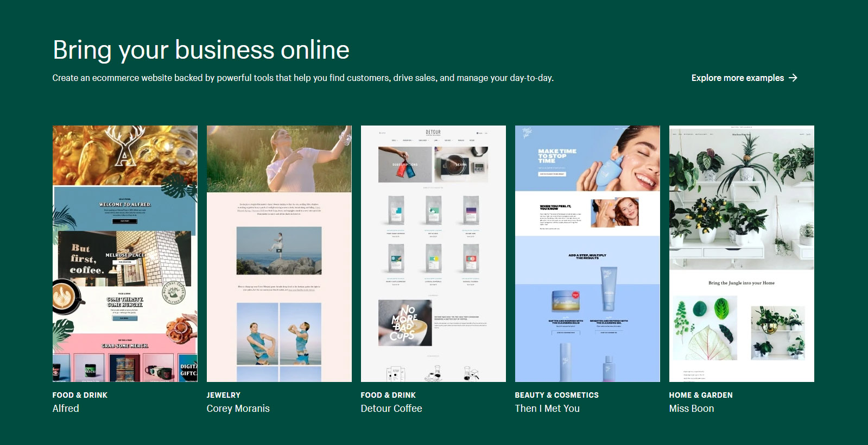Click the Bring your business online heading

(201, 50)
